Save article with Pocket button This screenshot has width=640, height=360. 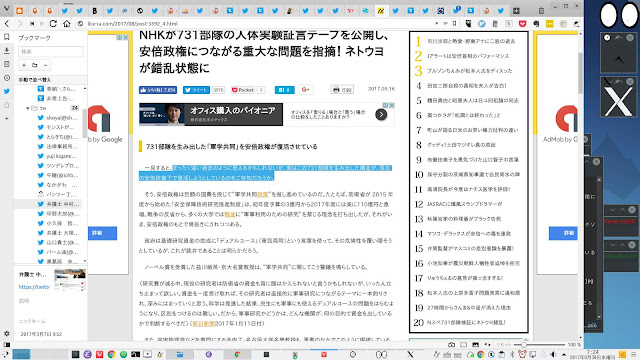[x=243, y=90]
